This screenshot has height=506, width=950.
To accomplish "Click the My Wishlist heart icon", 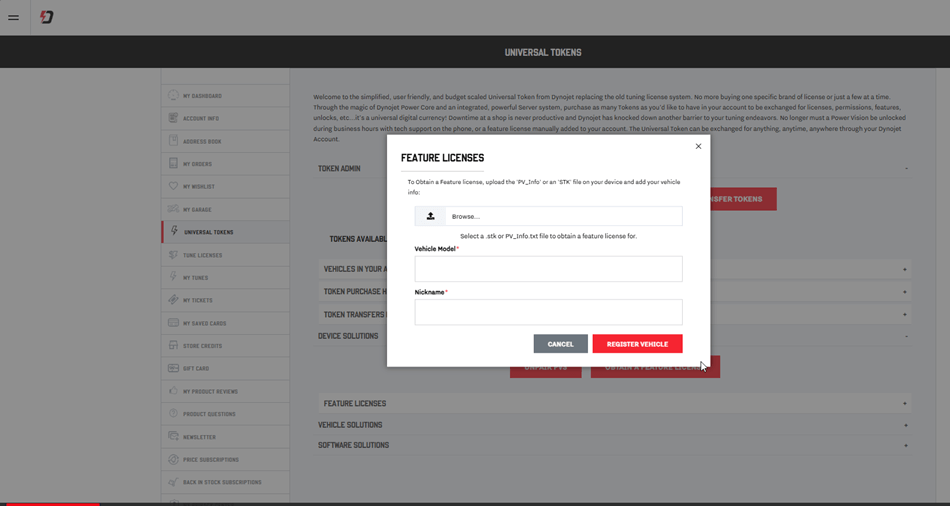I will tap(173, 186).
